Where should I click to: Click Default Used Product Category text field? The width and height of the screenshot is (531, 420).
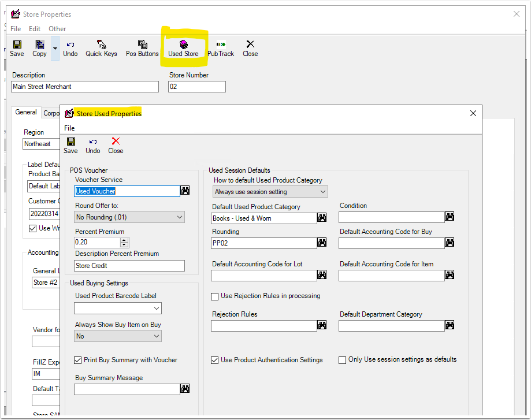[x=264, y=218]
